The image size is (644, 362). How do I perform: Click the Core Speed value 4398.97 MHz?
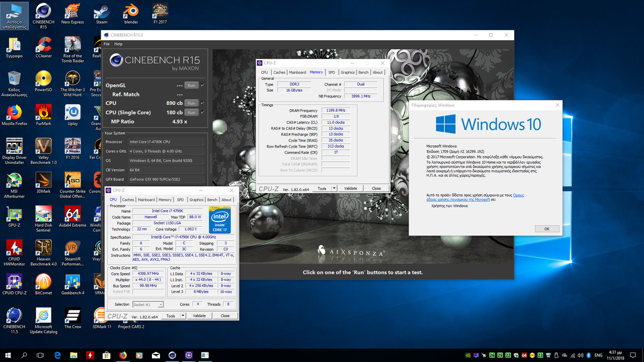tap(148, 274)
